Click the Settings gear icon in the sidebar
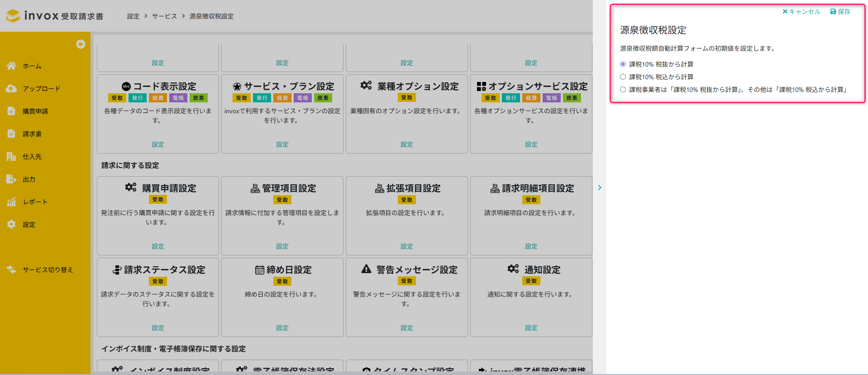Image resolution: width=868 pixels, height=375 pixels. coord(11,224)
